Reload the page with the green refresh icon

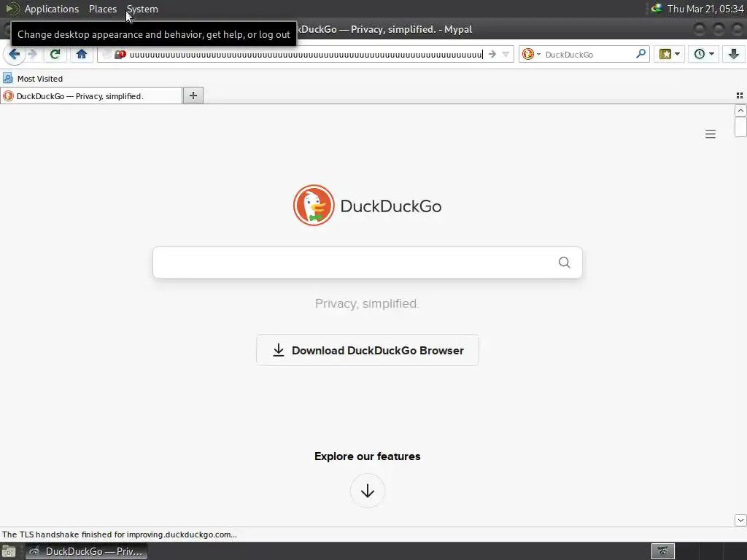55,54
